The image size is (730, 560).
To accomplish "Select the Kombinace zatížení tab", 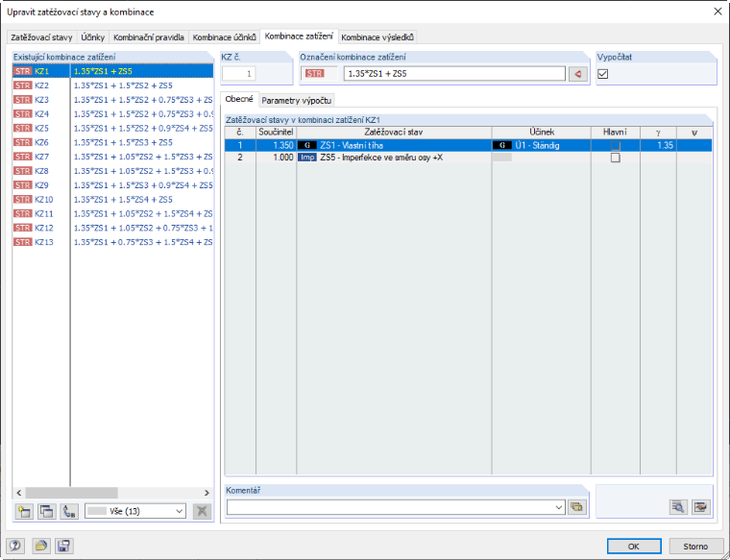I will 299,37.
